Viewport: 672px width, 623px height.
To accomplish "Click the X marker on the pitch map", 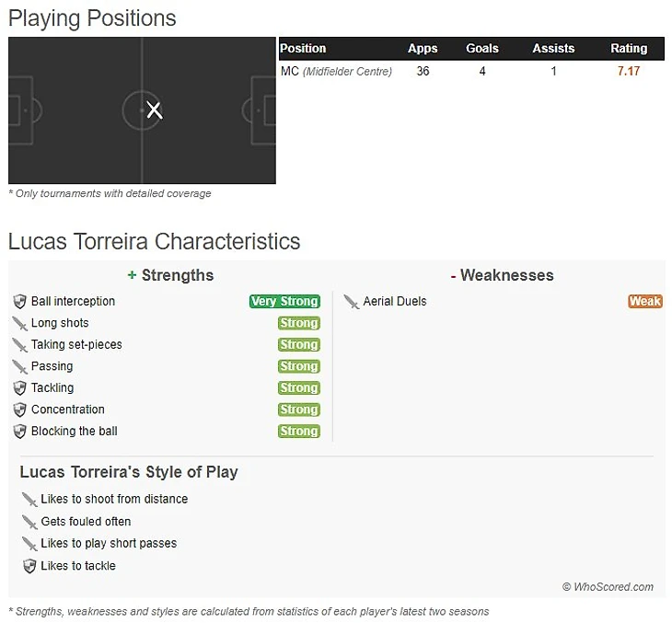I will click(155, 110).
